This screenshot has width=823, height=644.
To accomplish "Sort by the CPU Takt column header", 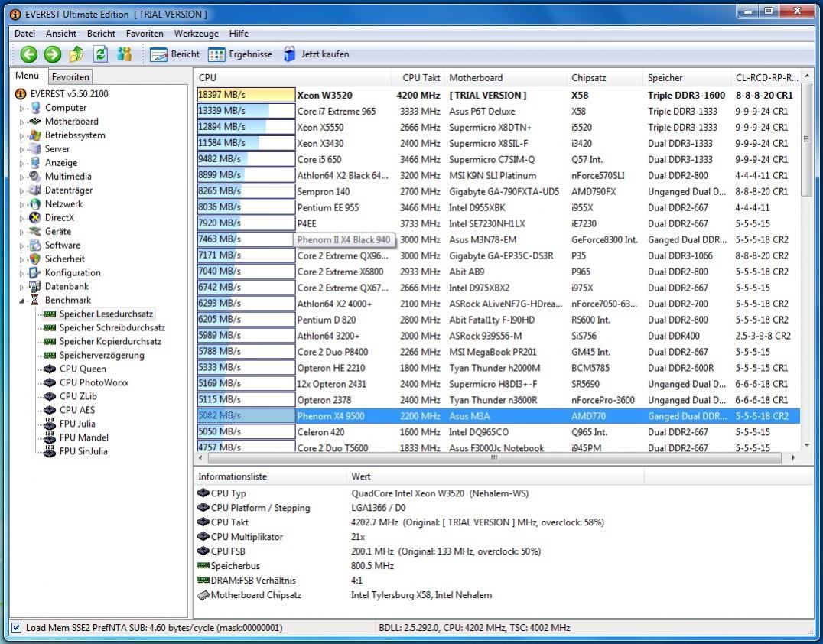I will click(418, 78).
